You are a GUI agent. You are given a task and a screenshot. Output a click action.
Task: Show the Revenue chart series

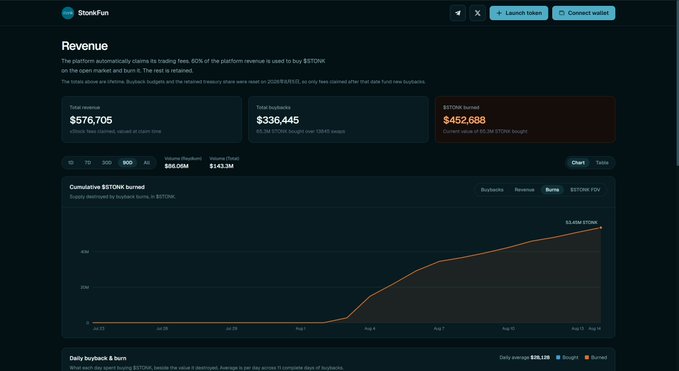tap(524, 190)
